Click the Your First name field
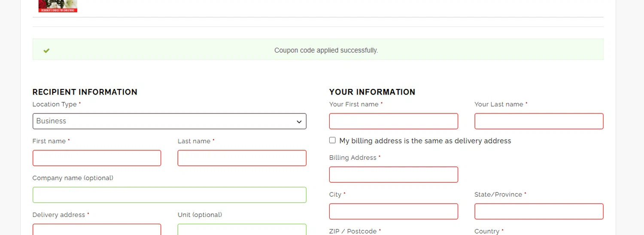Viewport: 644px width, 235px height. 393,121
